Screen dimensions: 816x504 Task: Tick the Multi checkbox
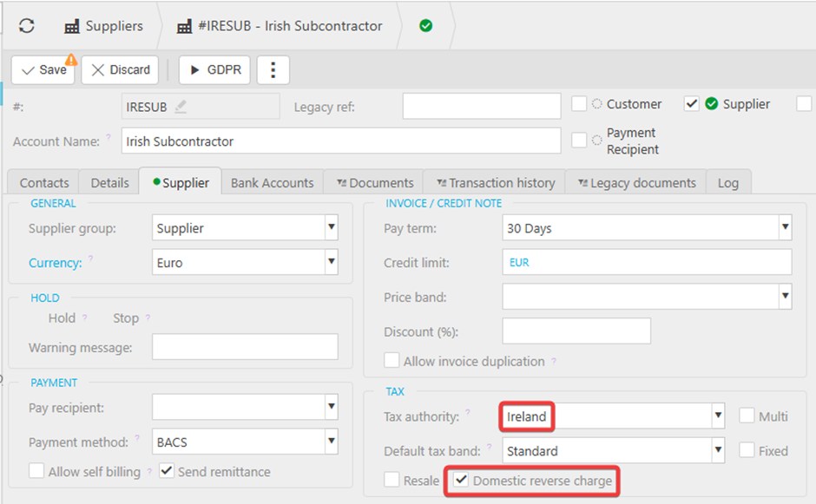747,416
